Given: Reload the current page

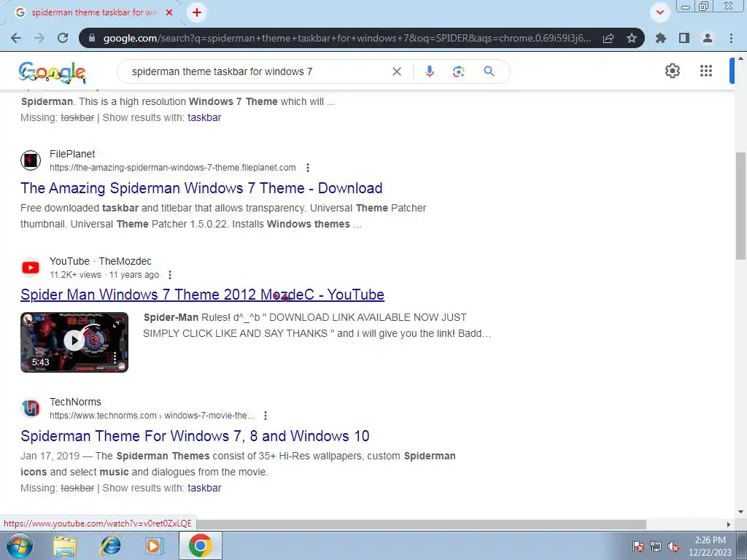Looking at the screenshot, I should click(63, 38).
